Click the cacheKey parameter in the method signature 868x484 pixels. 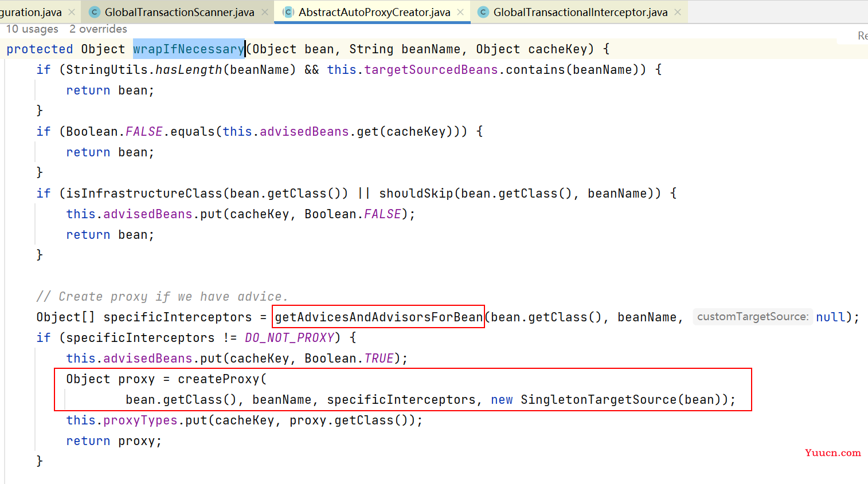pos(557,49)
